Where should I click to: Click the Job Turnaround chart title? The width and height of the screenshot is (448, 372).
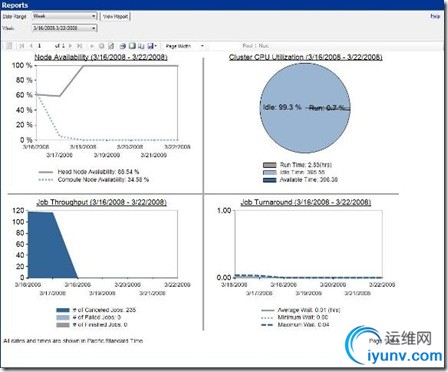[306, 202]
